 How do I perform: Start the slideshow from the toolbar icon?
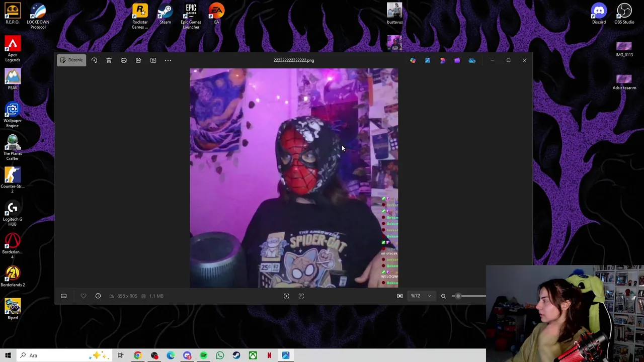(153, 60)
